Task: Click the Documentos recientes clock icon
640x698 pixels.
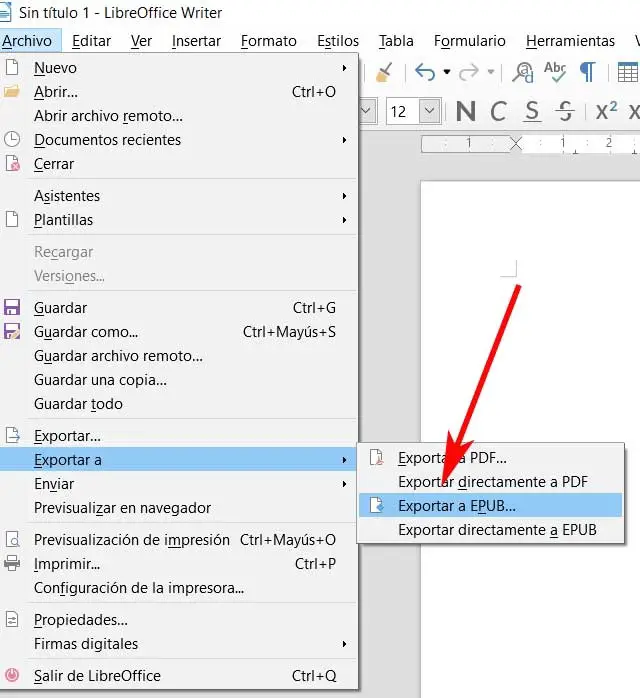Action: [12, 139]
